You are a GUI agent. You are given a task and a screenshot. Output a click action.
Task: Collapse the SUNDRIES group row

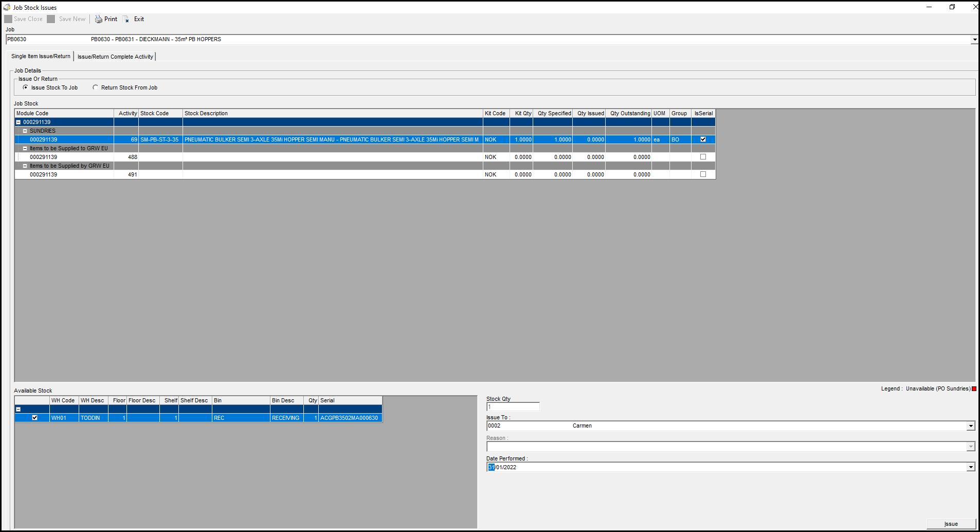(25, 131)
